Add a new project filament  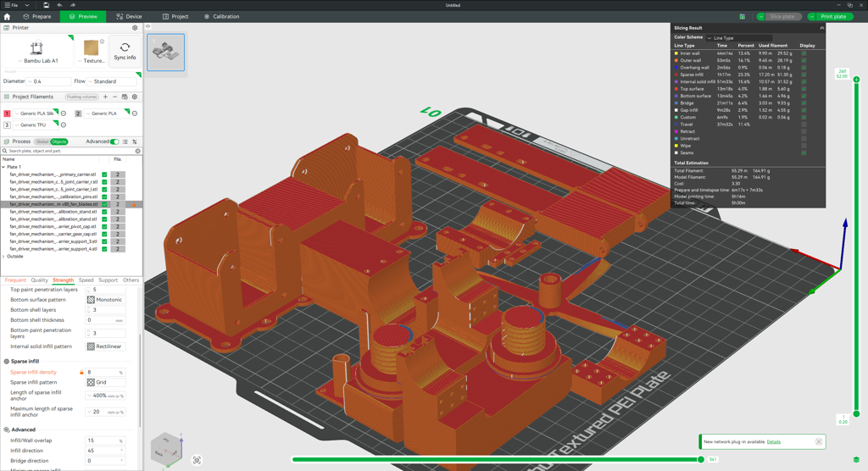coord(105,97)
